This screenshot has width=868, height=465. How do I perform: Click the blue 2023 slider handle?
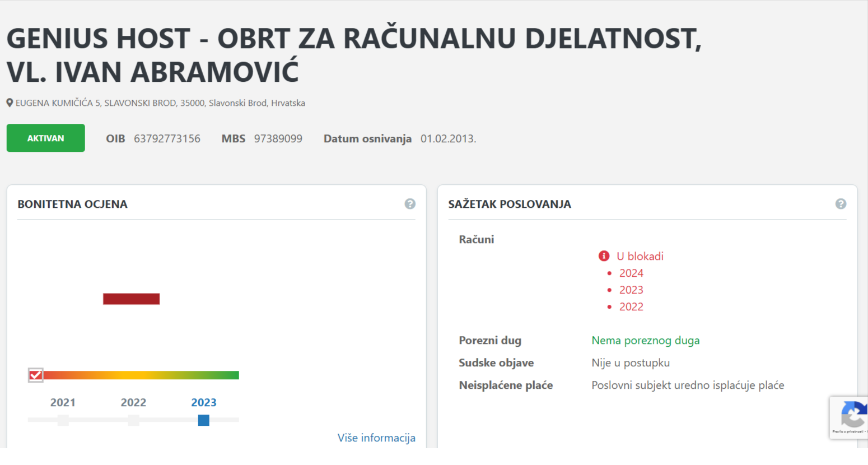click(204, 420)
